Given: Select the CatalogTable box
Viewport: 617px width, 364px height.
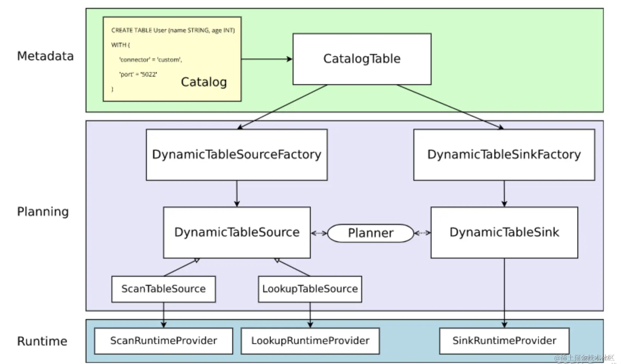Looking at the screenshot, I should click(361, 59).
